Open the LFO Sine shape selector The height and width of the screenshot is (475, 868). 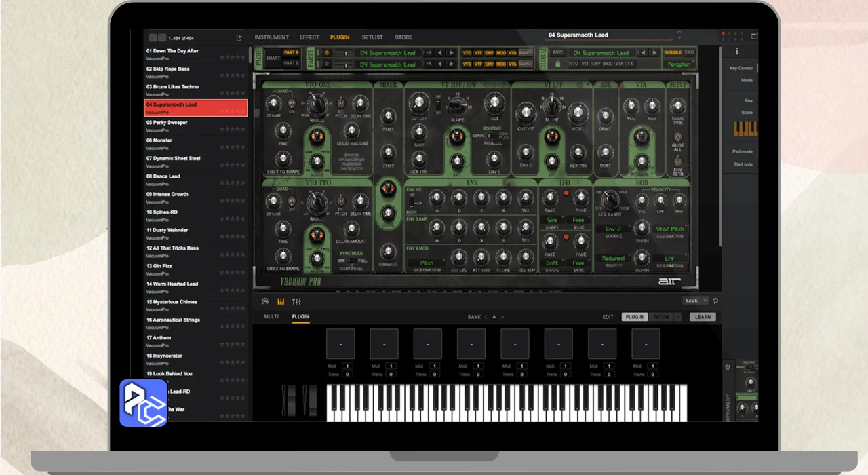click(553, 220)
